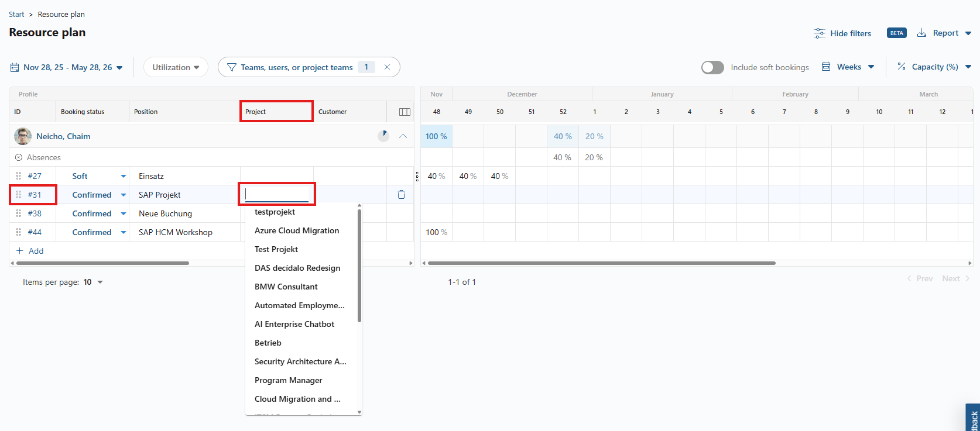Click drag handle of booking #38
This screenshot has height=431, width=980.
point(19,213)
